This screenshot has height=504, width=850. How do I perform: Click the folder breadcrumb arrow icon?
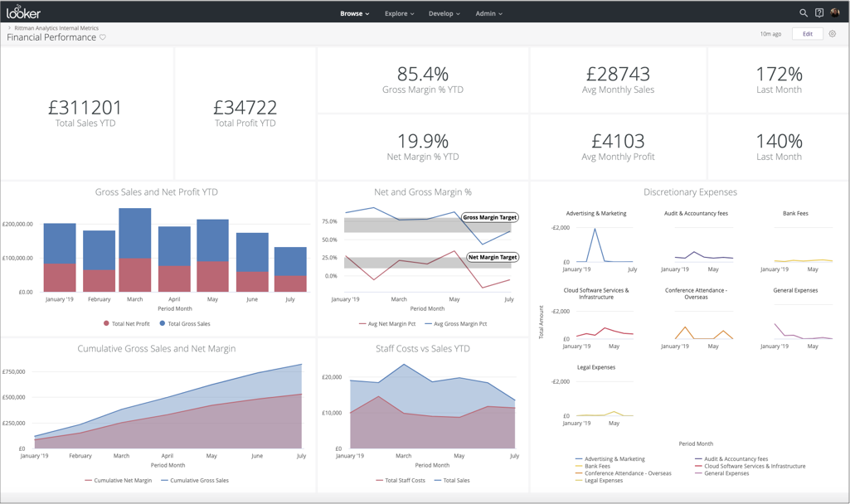pyautogui.click(x=10, y=28)
